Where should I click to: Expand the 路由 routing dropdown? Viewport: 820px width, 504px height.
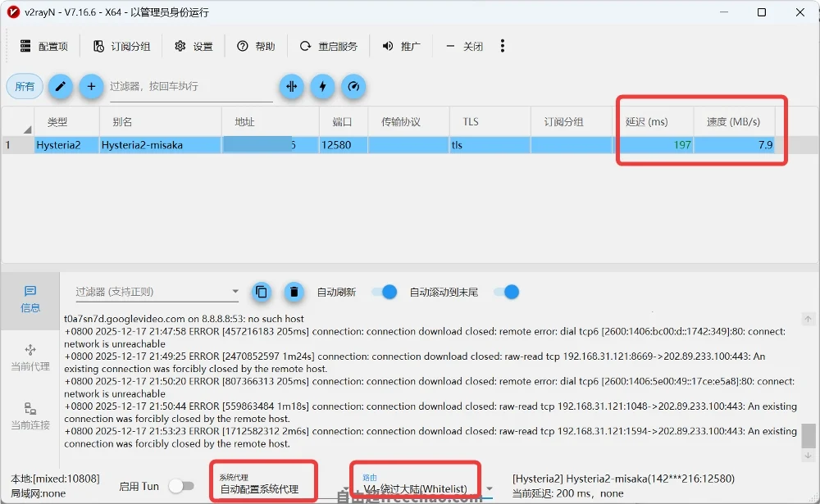(x=490, y=489)
